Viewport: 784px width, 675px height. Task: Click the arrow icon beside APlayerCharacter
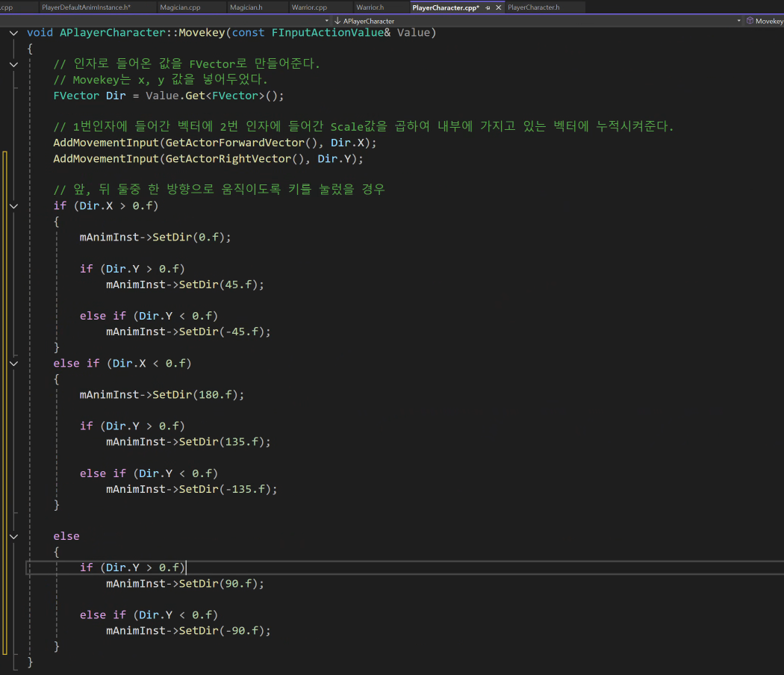(337, 21)
